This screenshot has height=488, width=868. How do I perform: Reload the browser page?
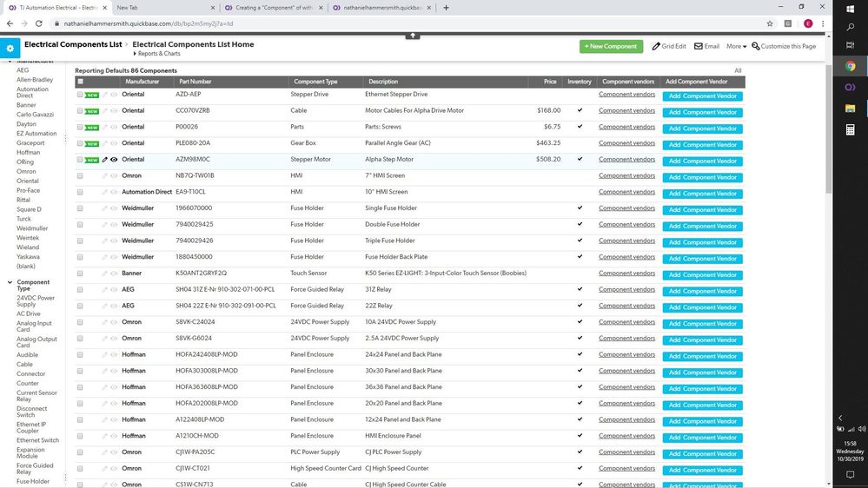[39, 23]
